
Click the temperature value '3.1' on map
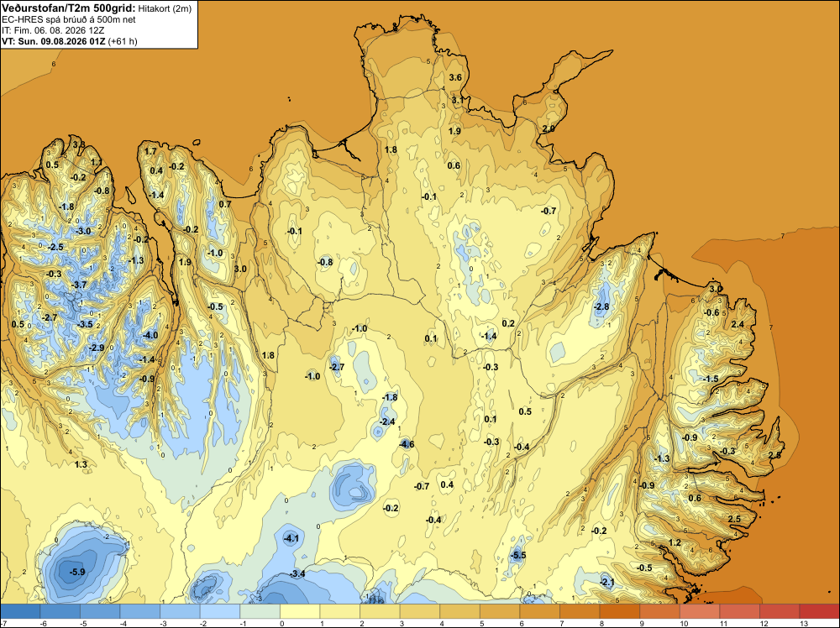pyautogui.click(x=458, y=100)
